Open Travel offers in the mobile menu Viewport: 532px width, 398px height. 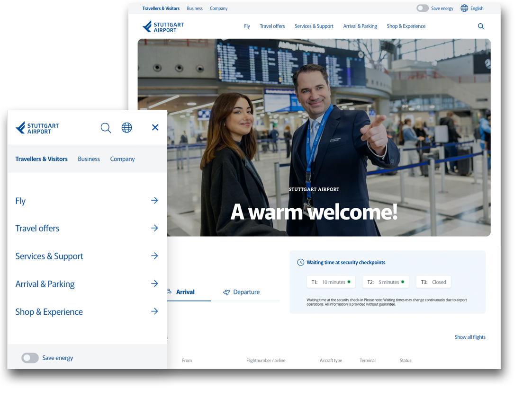click(x=37, y=229)
